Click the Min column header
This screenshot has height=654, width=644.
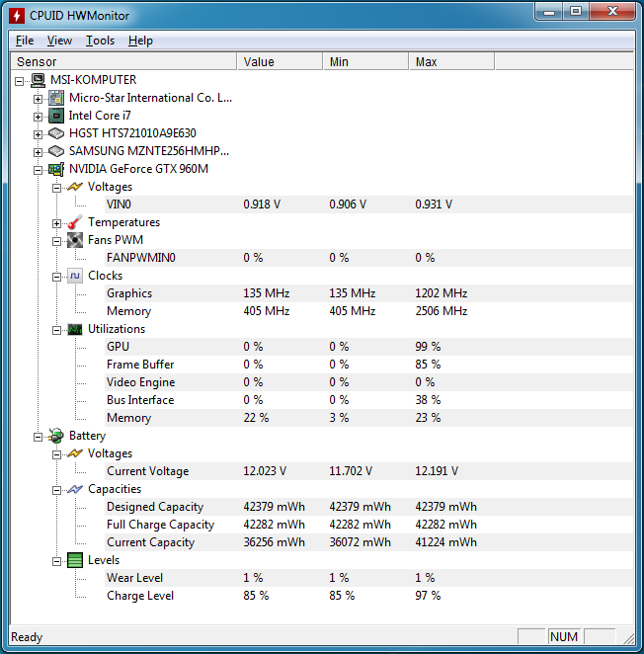[365, 61]
